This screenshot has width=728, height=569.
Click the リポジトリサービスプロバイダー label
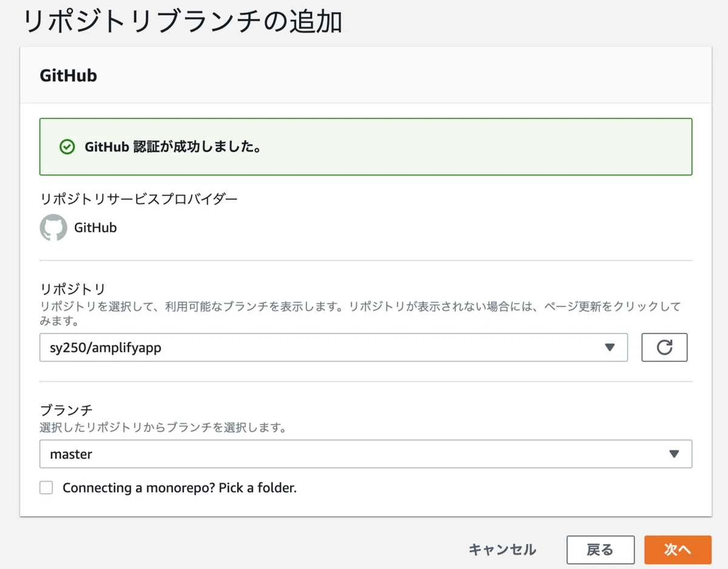point(139,198)
